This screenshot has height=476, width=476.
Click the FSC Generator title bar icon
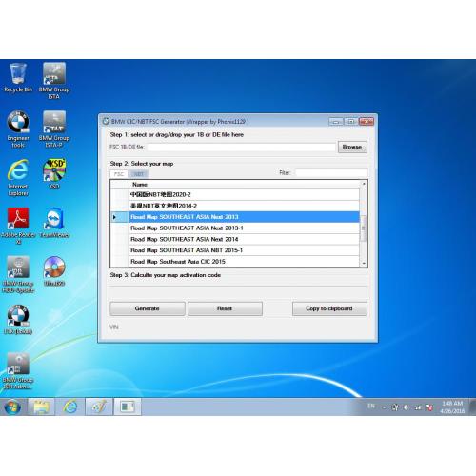click(x=106, y=122)
